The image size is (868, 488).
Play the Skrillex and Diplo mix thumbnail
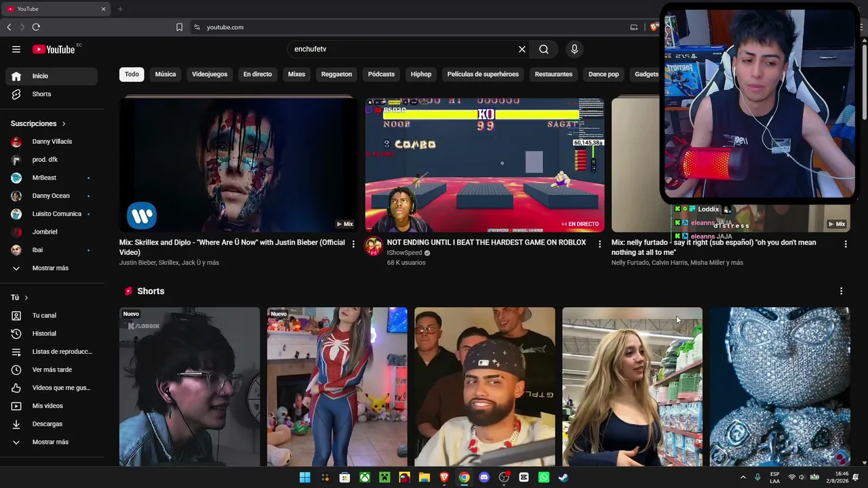point(237,165)
